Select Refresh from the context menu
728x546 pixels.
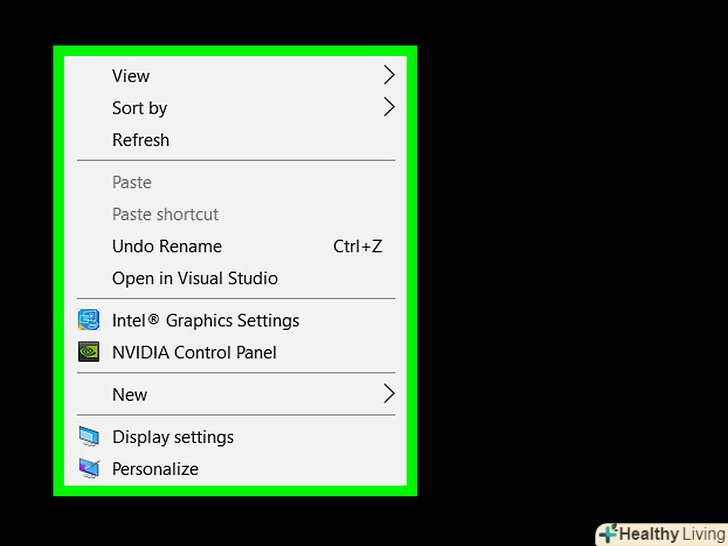(x=141, y=140)
